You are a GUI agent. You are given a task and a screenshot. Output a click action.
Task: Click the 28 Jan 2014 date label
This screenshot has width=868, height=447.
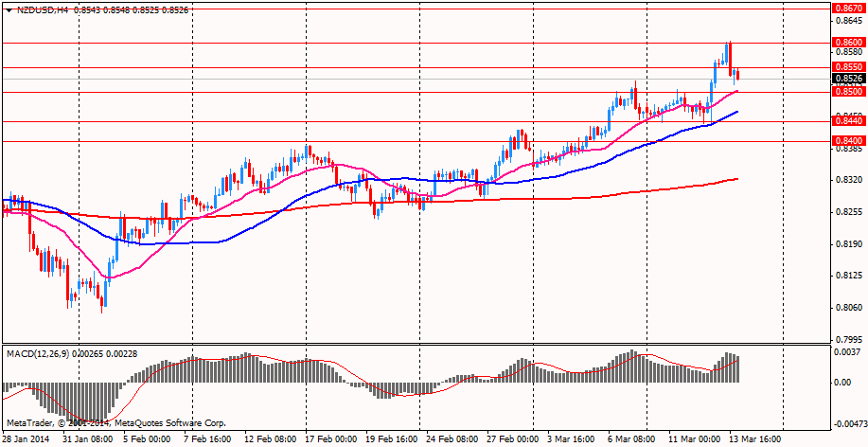(x=28, y=439)
